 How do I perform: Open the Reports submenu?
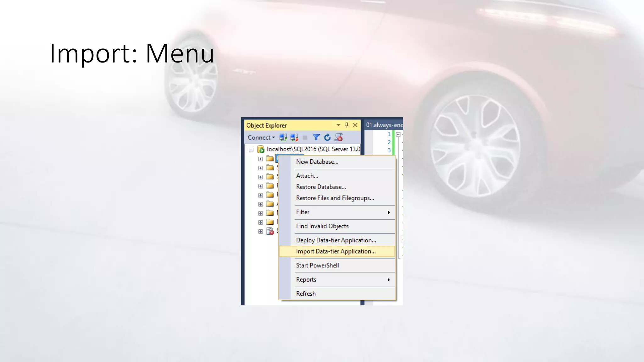337,280
